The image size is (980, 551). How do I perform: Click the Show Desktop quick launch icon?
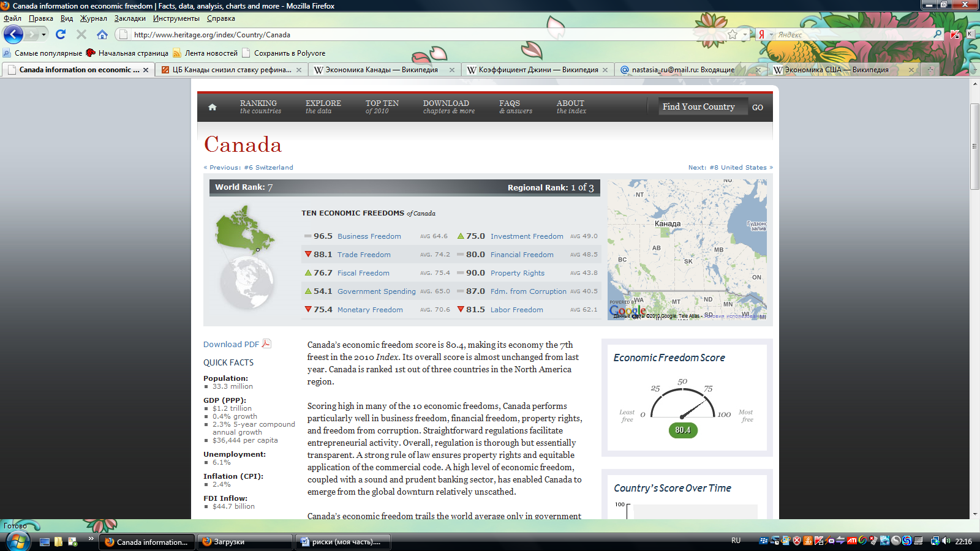(x=45, y=542)
